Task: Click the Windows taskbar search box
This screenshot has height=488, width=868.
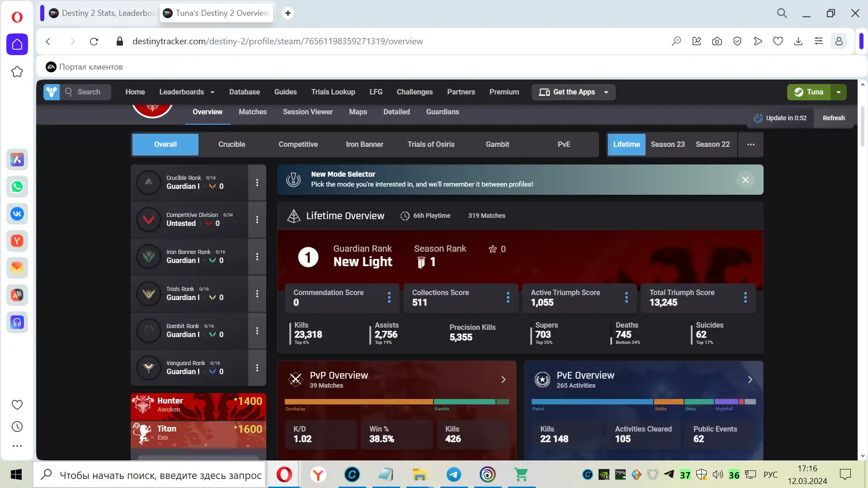Action: pos(150,475)
